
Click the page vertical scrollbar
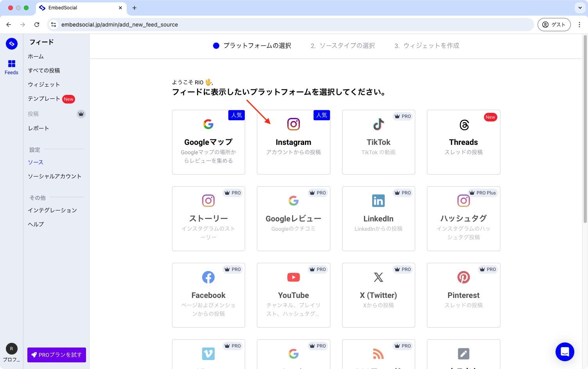click(x=585, y=129)
